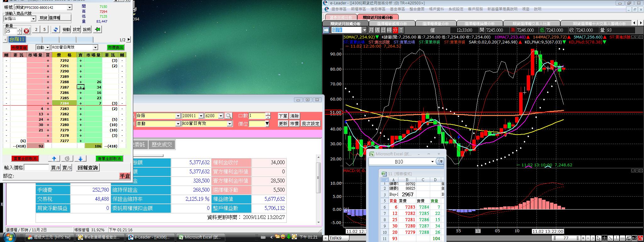The image size is (644, 242).
Task: Click the red clear-quantity X icon
Action: click(26, 31)
